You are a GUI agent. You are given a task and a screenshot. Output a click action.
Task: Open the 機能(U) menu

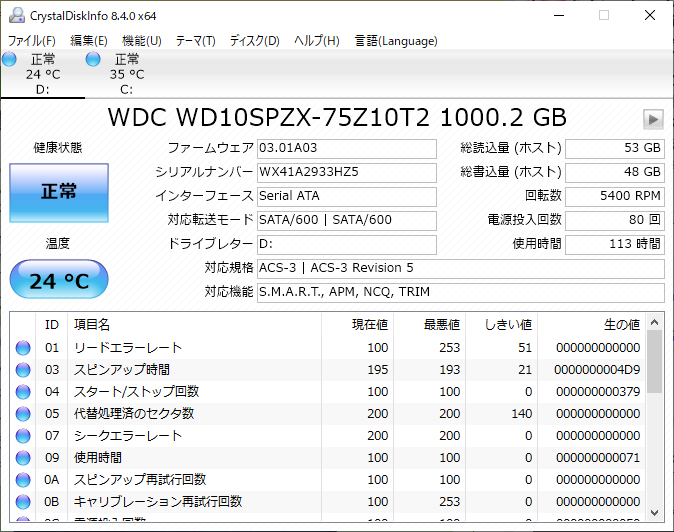tap(141, 41)
